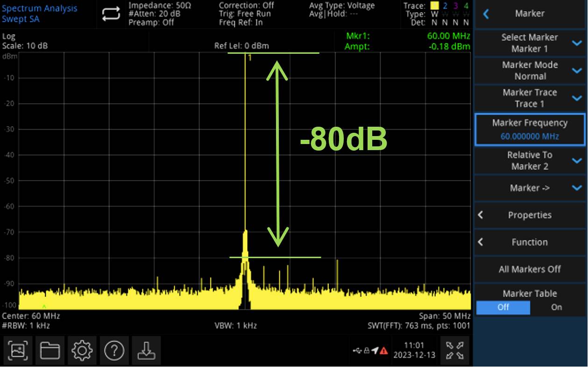
Task: Expand the Relative To Marker 2 dropdown
Action: coord(530,160)
